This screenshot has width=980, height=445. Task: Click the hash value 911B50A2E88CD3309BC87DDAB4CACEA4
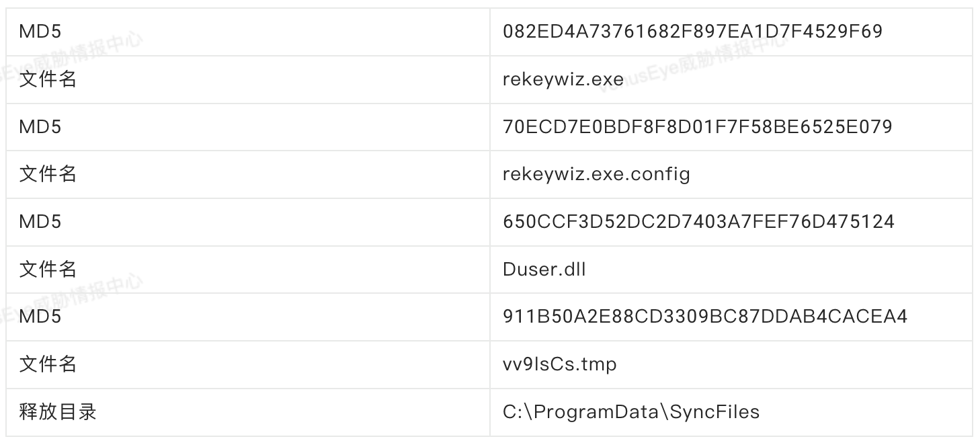click(x=705, y=317)
